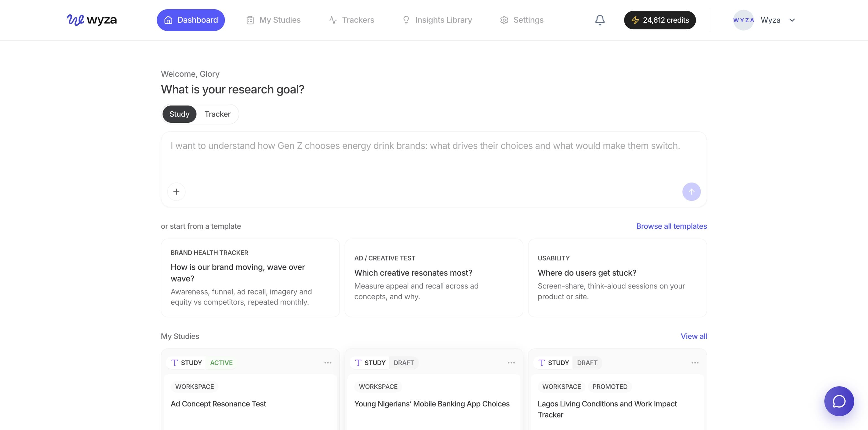Image resolution: width=868 pixels, height=430 pixels.
Task: Select the Brand Health Tracker template card
Action: (x=250, y=278)
